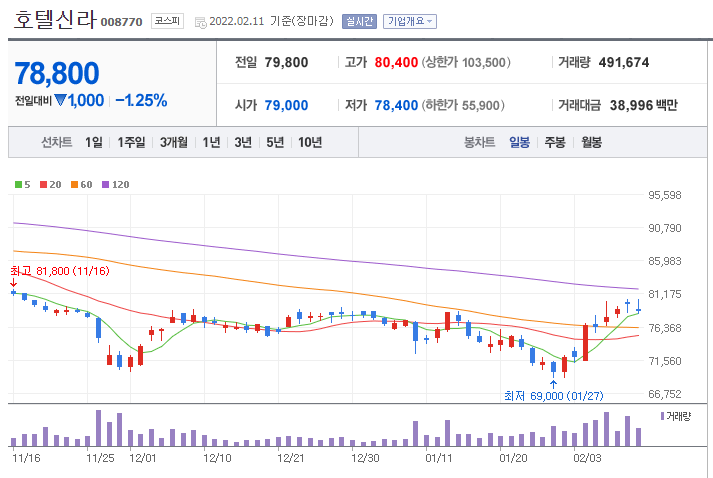Show the 10년 line chart
This screenshot has height=478, width=713.
click(310, 142)
